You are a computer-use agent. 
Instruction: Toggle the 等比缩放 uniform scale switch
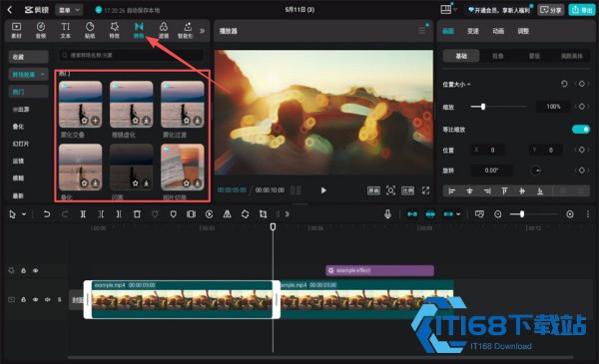tap(581, 130)
